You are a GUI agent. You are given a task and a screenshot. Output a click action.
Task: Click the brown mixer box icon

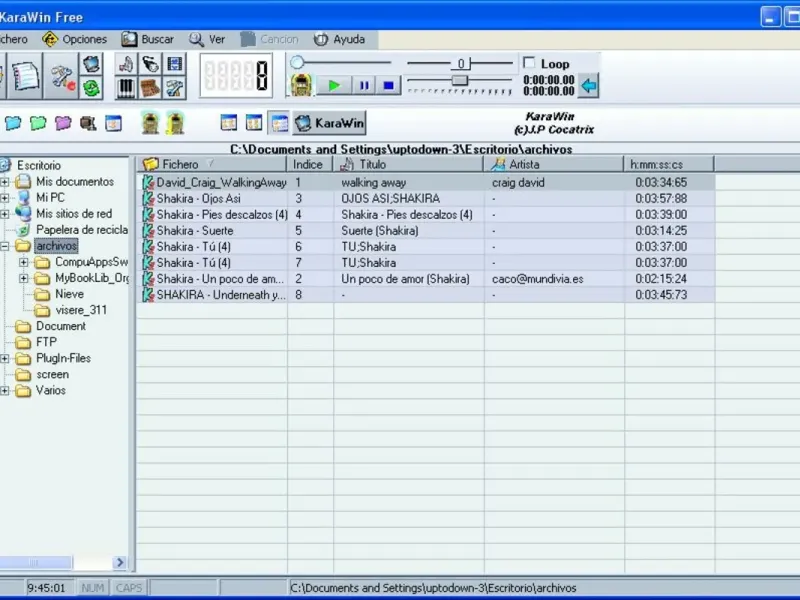[150, 88]
